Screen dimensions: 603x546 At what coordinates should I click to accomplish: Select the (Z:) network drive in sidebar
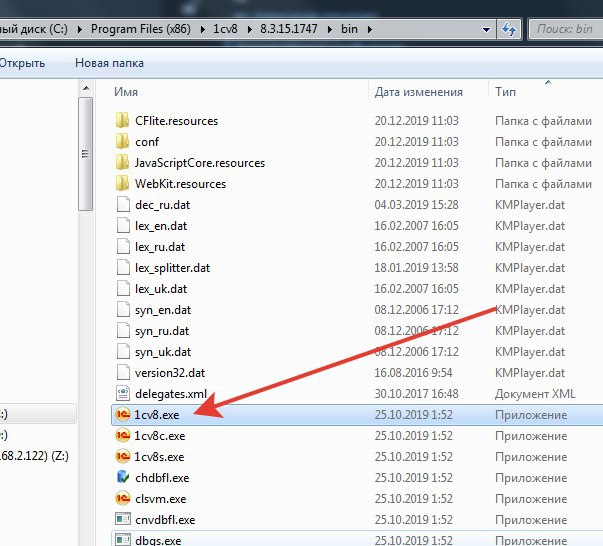(x=34, y=456)
